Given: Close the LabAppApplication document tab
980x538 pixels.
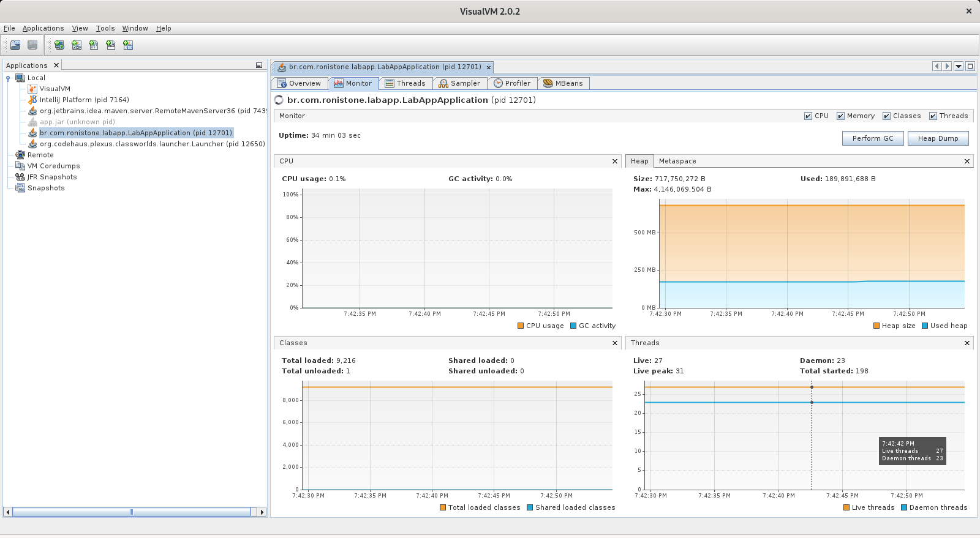Looking at the screenshot, I should click(489, 67).
